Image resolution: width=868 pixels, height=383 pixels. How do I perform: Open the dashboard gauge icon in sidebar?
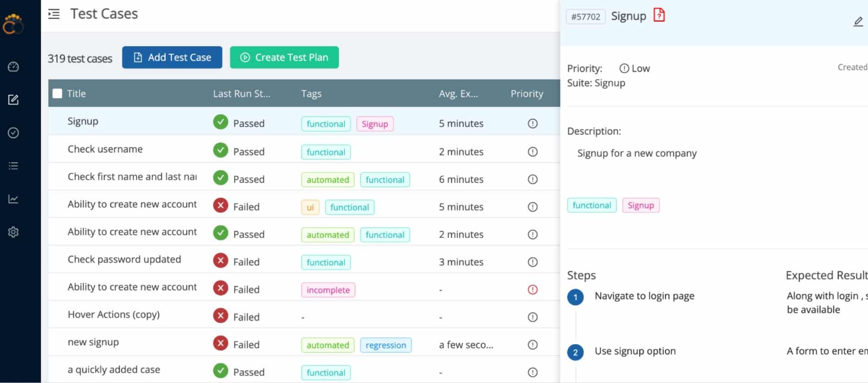pyautogui.click(x=13, y=67)
